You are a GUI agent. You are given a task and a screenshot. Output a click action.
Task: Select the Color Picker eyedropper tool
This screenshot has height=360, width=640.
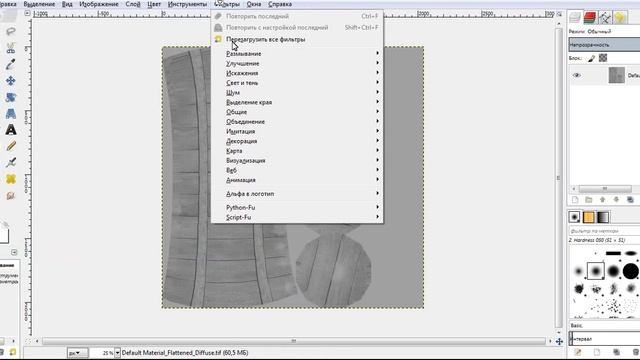pyautogui.click(x=11, y=64)
